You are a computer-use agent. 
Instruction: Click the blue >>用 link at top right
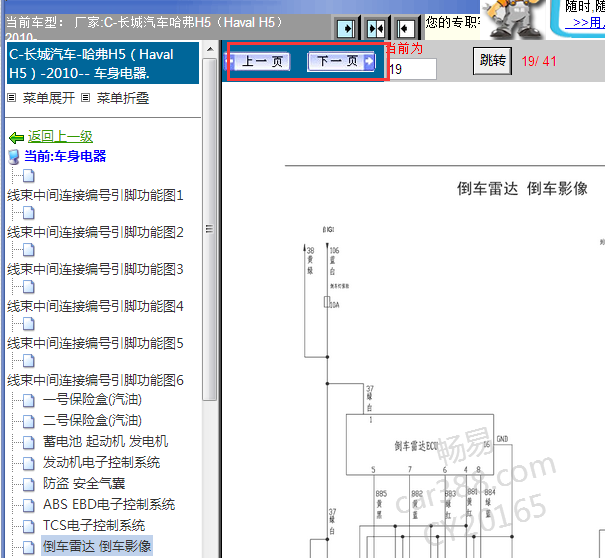click(x=585, y=23)
